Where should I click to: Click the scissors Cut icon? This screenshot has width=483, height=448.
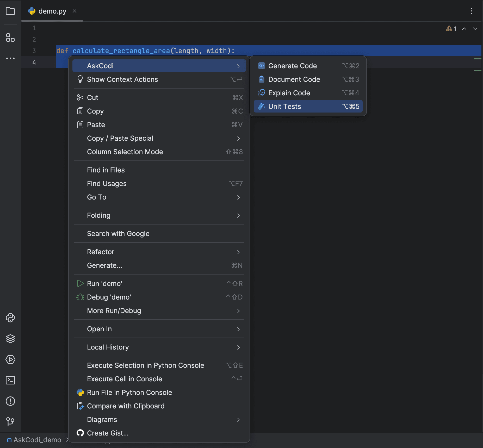[x=80, y=98]
